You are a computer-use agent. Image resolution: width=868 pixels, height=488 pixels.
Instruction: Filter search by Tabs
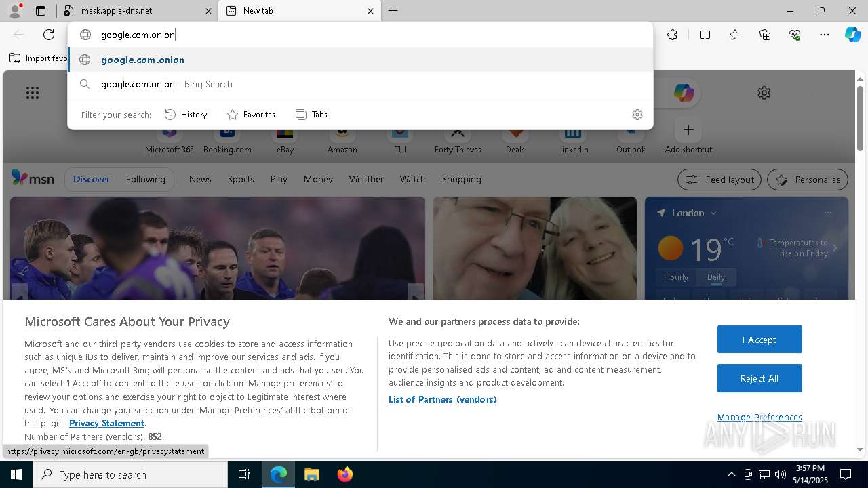pyautogui.click(x=311, y=115)
